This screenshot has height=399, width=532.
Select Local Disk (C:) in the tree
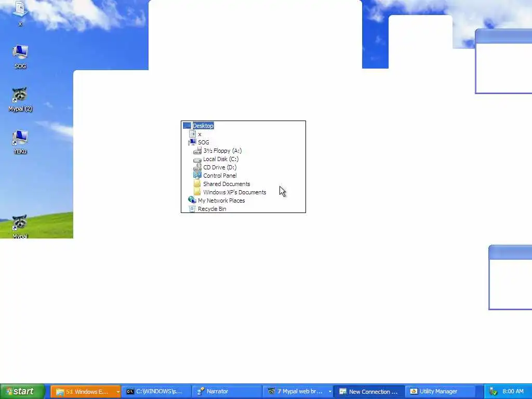tap(221, 159)
